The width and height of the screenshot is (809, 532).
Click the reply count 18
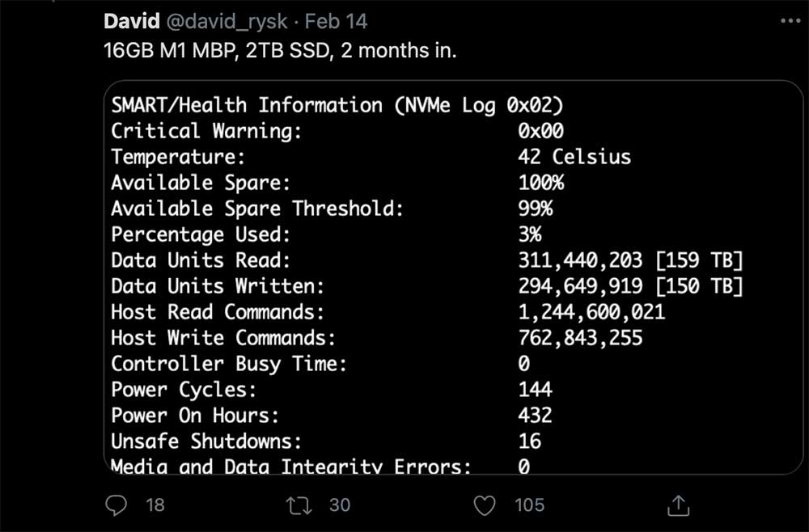point(155,505)
